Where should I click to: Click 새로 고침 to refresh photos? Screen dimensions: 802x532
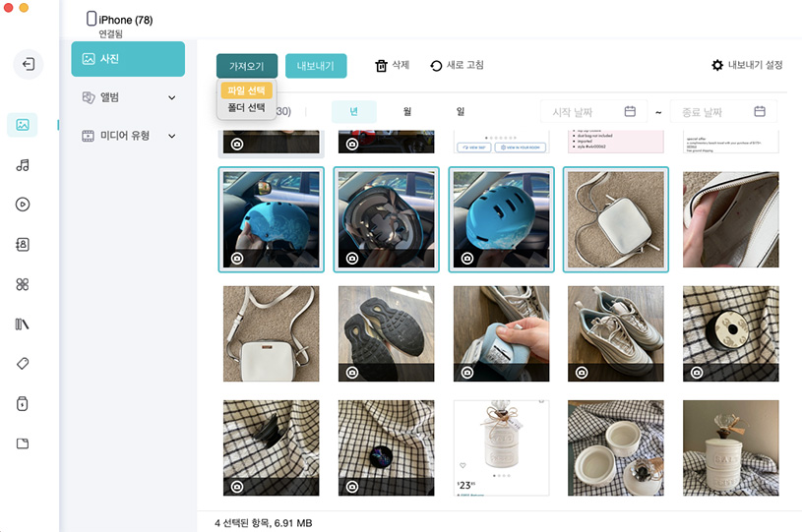(x=457, y=66)
